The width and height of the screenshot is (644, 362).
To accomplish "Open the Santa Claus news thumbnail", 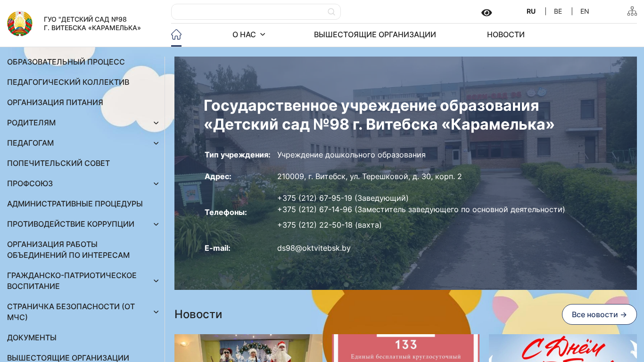I will tap(248, 348).
